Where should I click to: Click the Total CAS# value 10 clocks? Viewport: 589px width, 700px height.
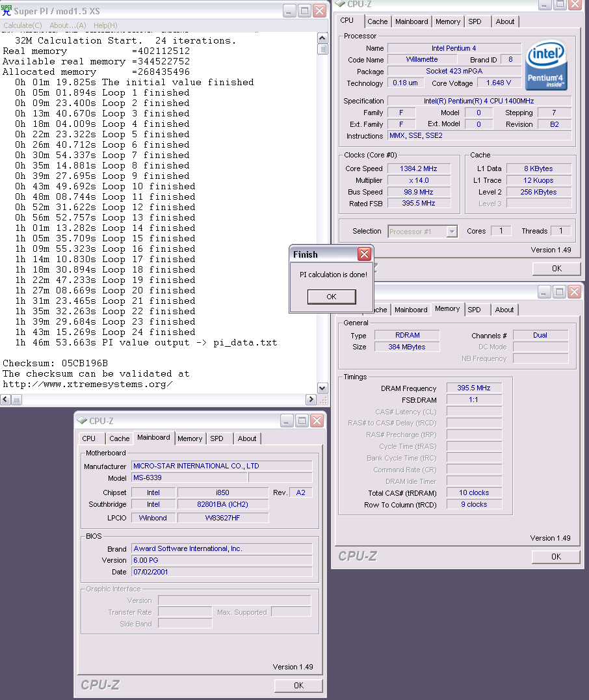click(474, 493)
